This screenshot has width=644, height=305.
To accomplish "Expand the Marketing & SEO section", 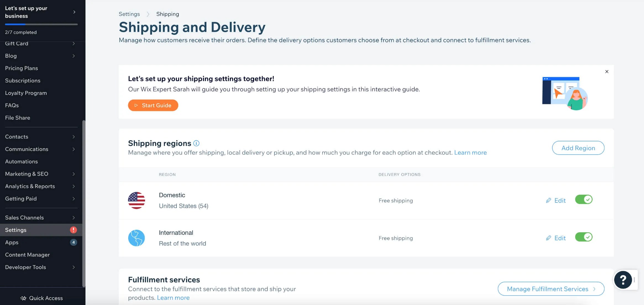I will tap(73, 174).
